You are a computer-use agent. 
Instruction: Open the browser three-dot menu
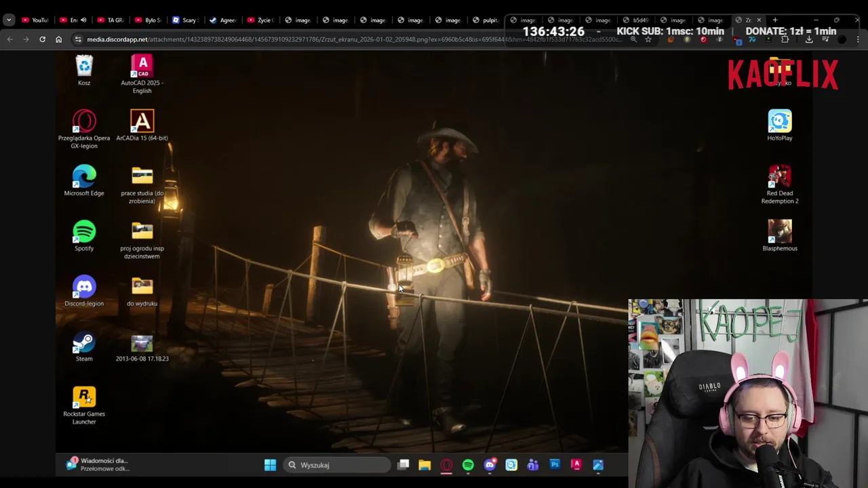pos(858,39)
